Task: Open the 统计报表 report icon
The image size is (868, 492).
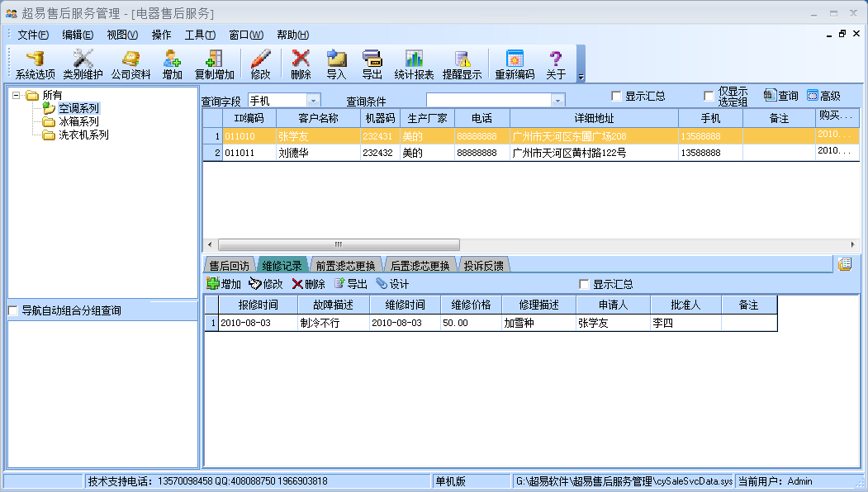Action: point(414,62)
